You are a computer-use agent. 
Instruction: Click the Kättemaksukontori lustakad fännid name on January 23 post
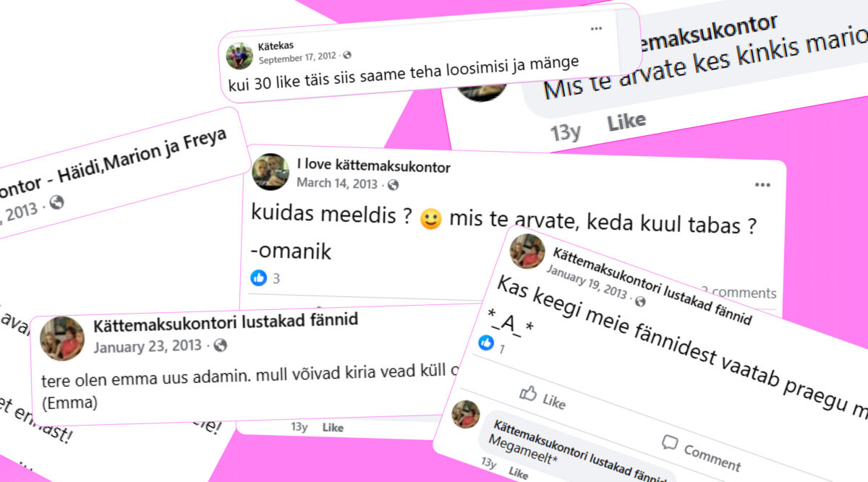click(226, 322)
